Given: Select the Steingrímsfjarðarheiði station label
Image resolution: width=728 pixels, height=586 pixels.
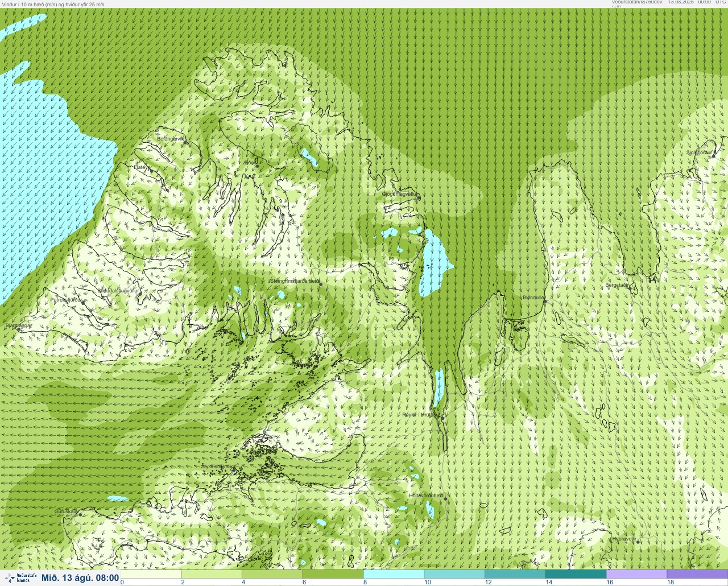Looking at the screenshot, I should [x=294, y=280].
